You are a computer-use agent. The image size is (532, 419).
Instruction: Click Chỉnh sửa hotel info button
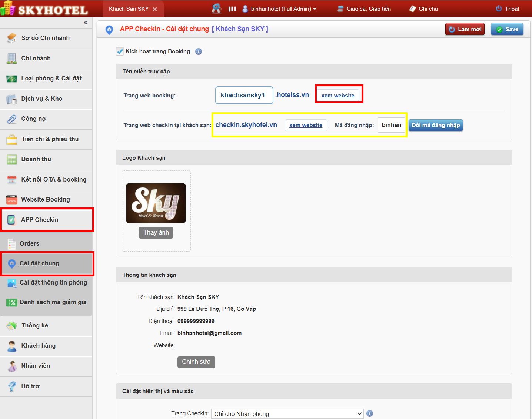click(196, 362)
